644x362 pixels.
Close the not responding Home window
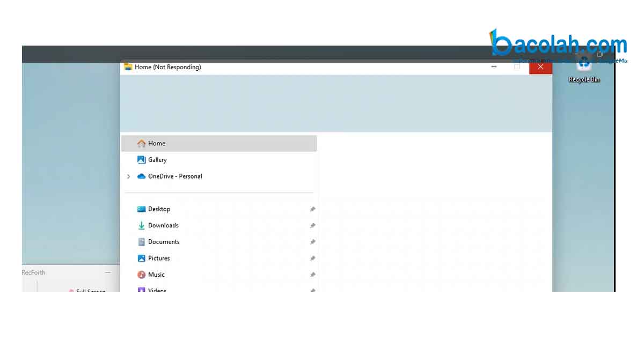(x=540, y=67)
